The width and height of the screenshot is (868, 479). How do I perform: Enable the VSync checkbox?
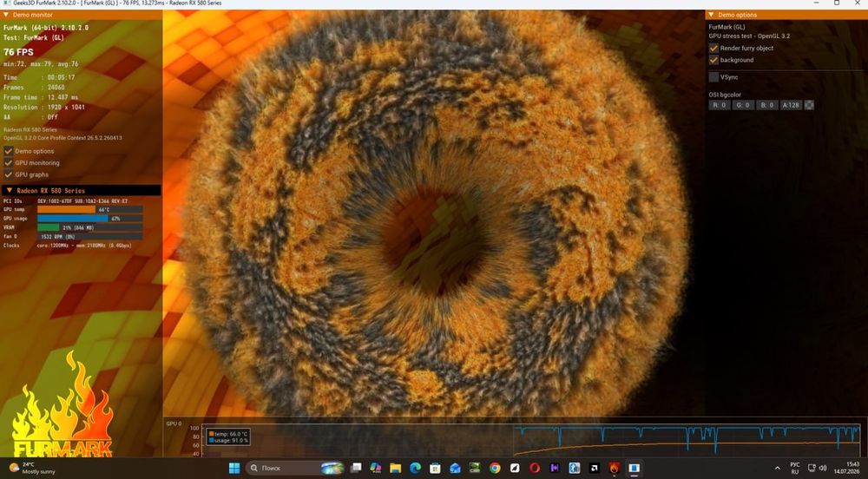(x=713, y=77)
